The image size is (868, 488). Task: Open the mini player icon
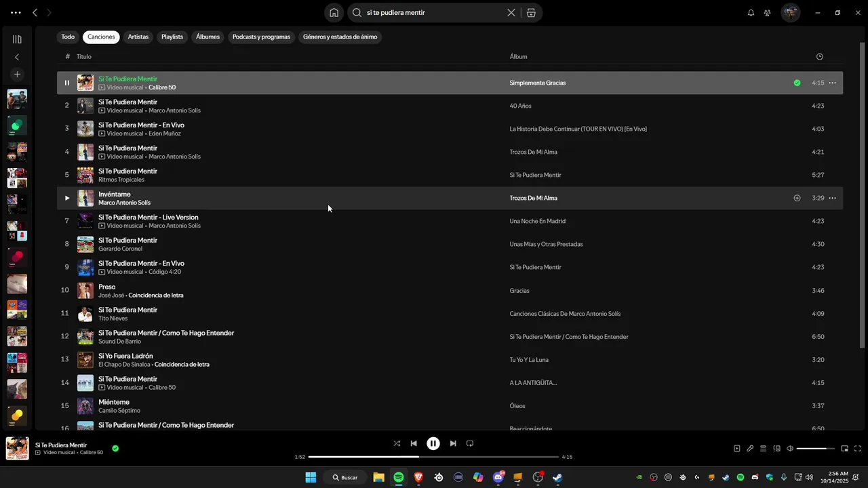[x=844, y=448]
